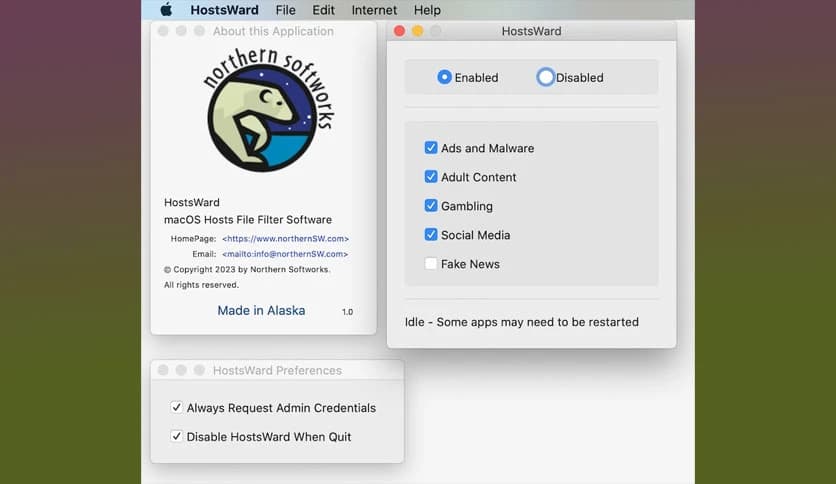The width and height of the screenshot is (836, 484).
Task: Disable Social Media blocking checkbox
Action: (431, 235)
